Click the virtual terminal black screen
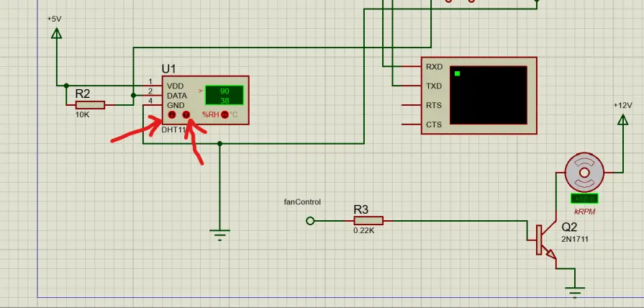This screenshot has height=308, width=644. pyautogui.click(x=489, y=95)
